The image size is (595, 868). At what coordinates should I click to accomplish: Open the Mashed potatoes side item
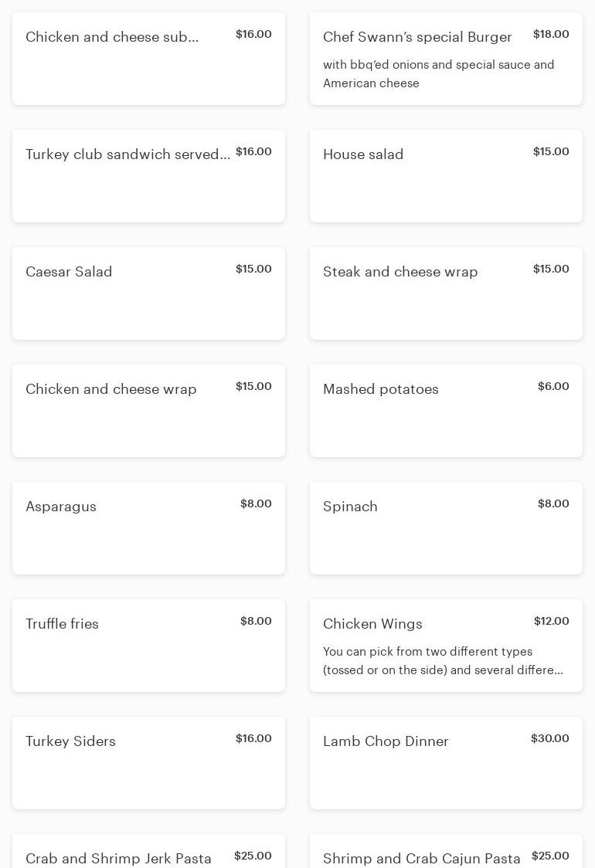[x=446, y=411]
